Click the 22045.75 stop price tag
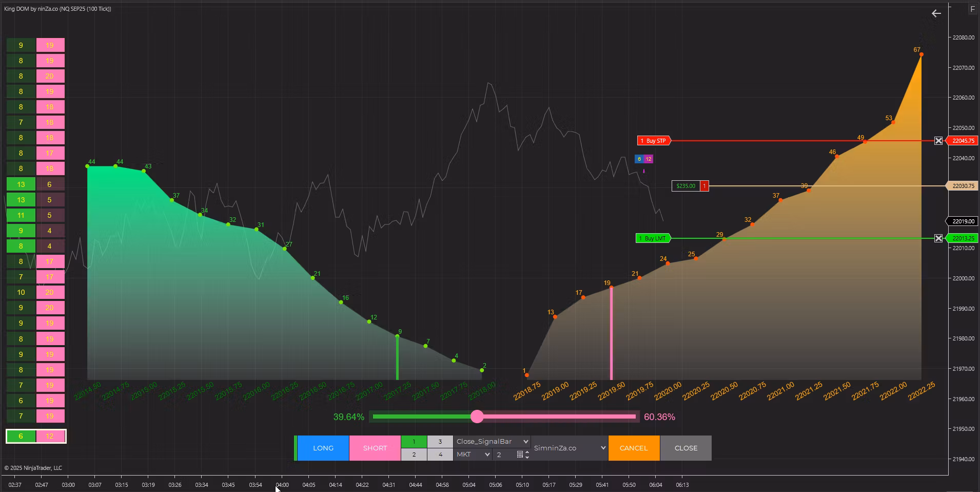Viewport: 980px width, 492px height. (963, 141)
